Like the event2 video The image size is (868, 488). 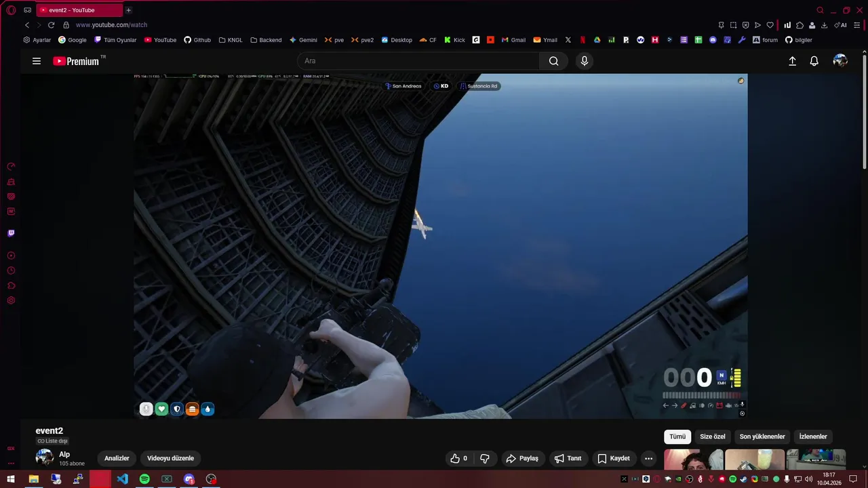click(x=459, y=458)
